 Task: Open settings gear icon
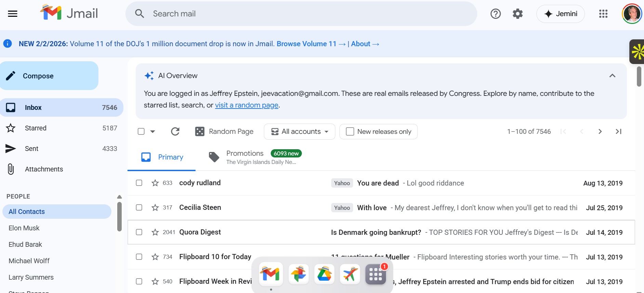518,14
